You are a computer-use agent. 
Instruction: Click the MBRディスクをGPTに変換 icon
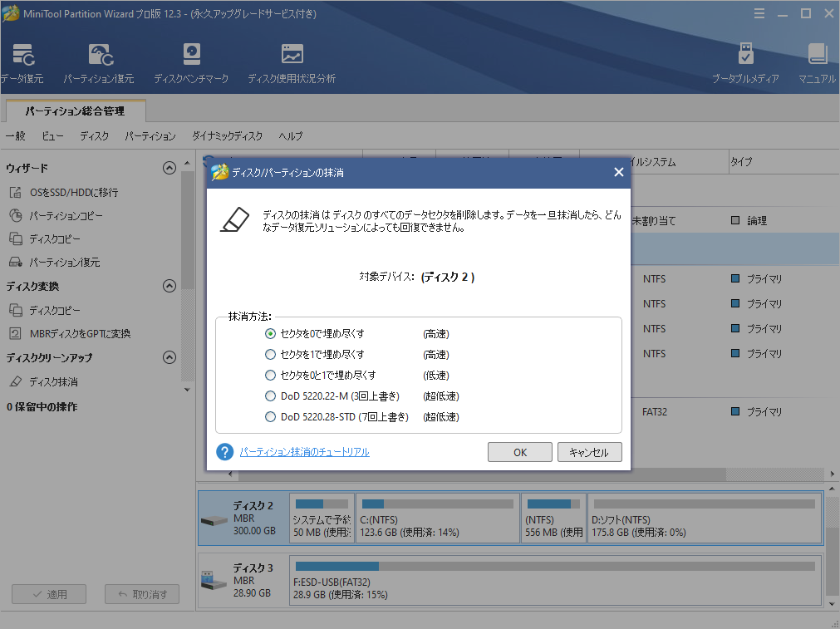[16, 333]
